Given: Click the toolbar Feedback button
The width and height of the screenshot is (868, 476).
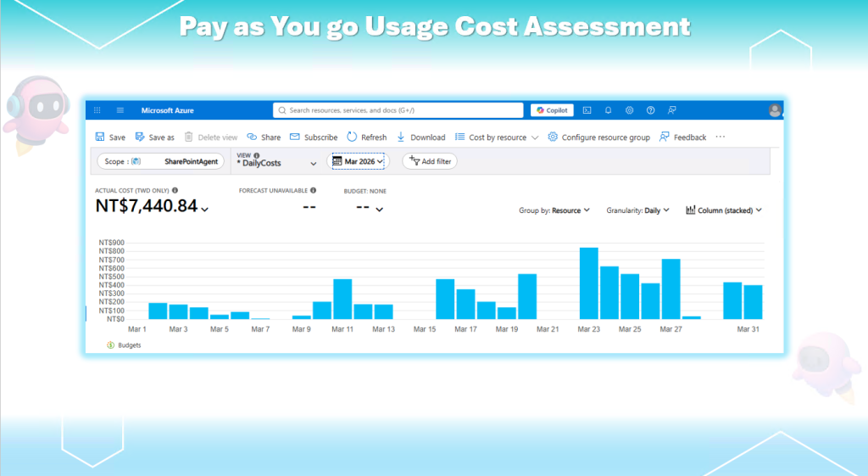Looking at the screenshot, I should click(x=682, y=137).
